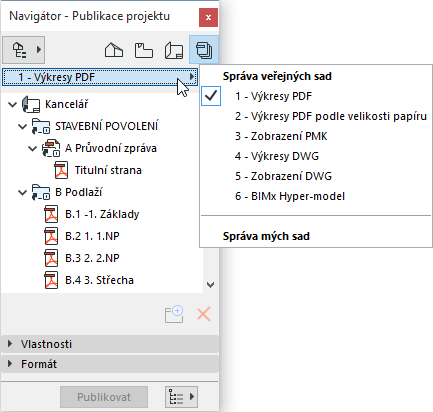Click the new folder add icon
The height and width of the screenshot is (412, 433).
tap(174, 314)
